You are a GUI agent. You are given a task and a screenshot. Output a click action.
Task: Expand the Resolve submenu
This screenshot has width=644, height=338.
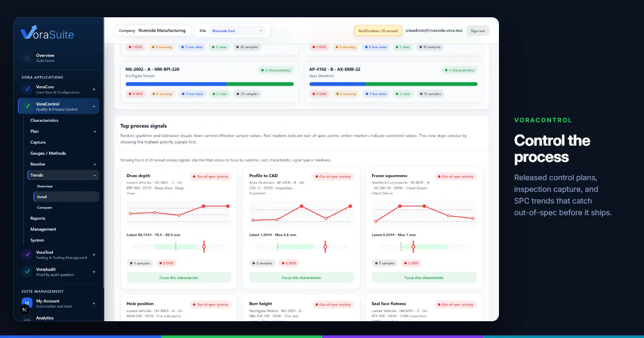(x=94, y=164)
